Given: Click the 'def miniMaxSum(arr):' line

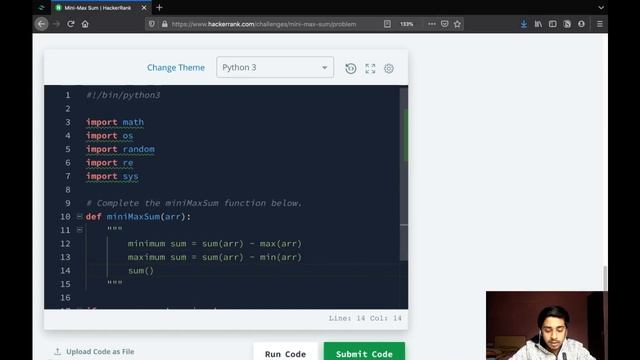Looking at the screenshot, I should tap(138, 216).
